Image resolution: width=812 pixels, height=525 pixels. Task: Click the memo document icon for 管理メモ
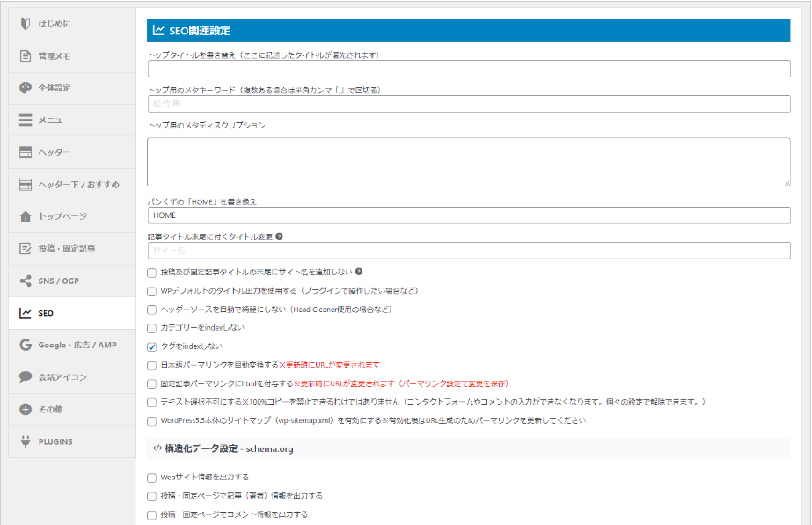tap(26, 56)
